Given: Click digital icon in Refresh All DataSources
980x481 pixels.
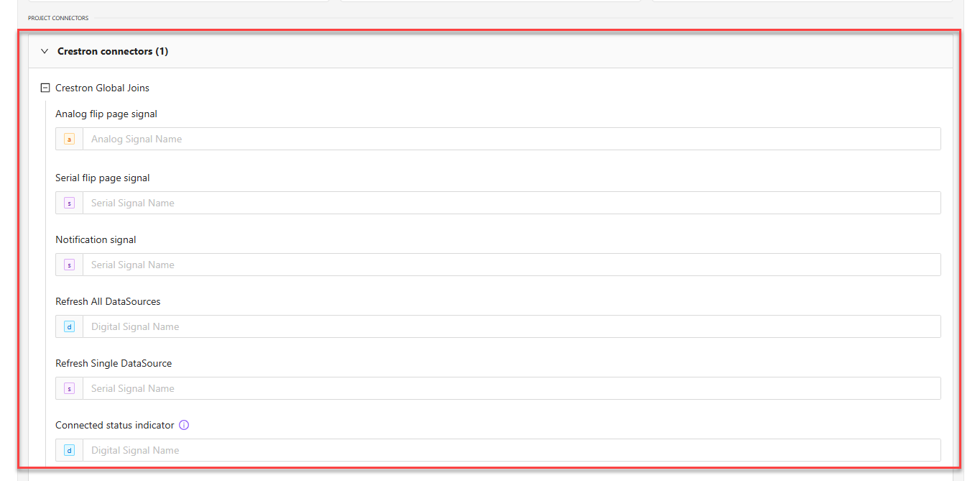Looking at the screenshot, I should 70,327.
